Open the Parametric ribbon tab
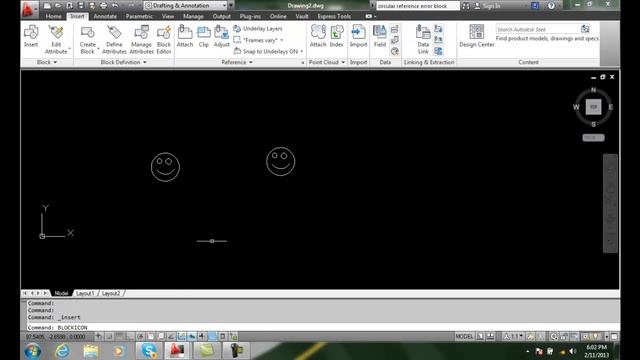 139,16
